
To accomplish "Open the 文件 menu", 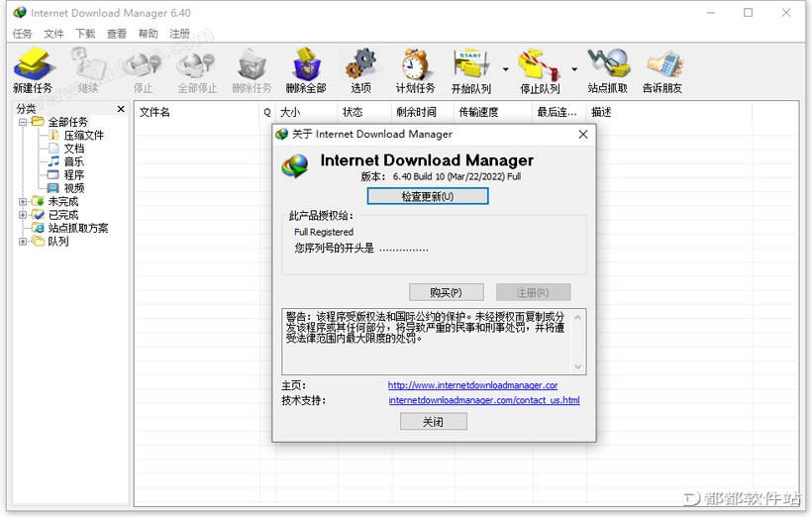I will click(53, 34).
